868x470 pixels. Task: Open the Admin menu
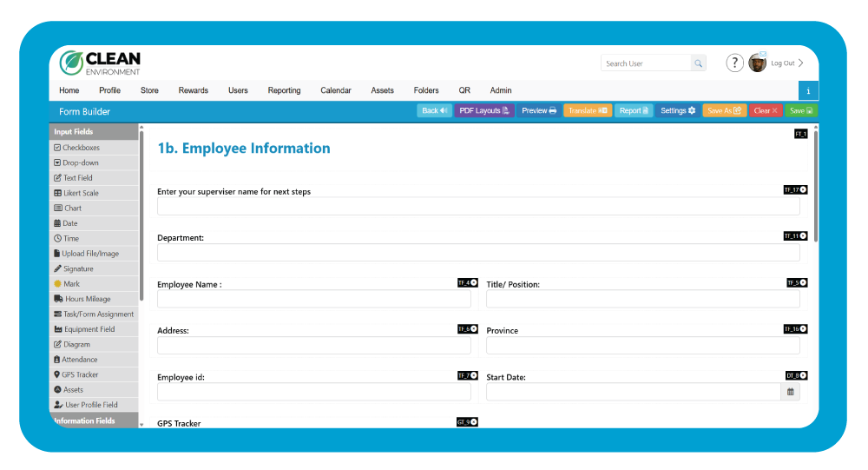coord(501,90)
